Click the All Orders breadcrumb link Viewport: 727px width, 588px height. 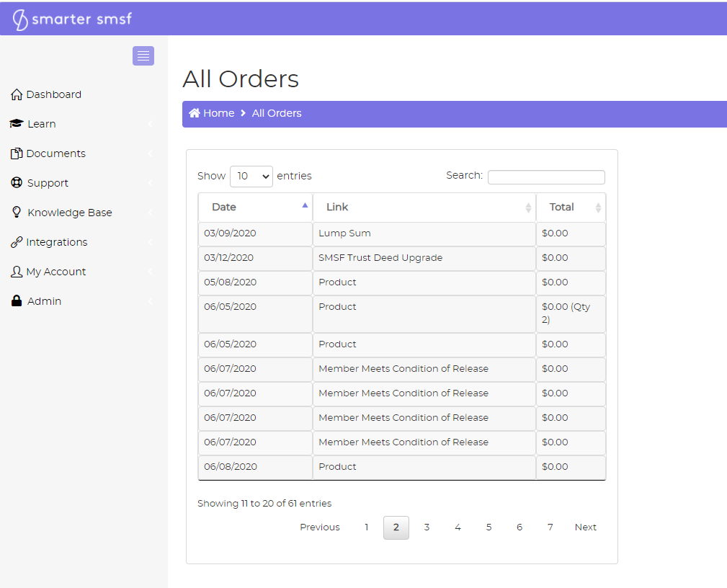[277, 113]
